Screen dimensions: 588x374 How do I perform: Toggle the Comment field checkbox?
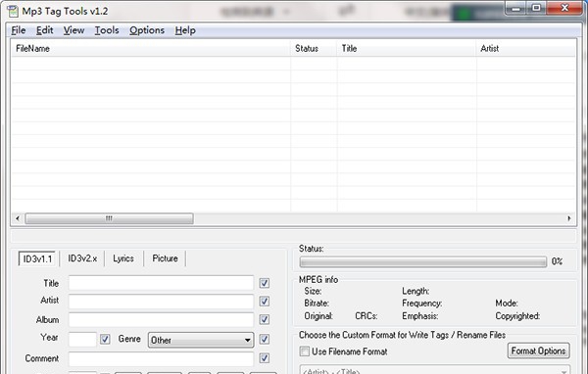tap(265, 358)
